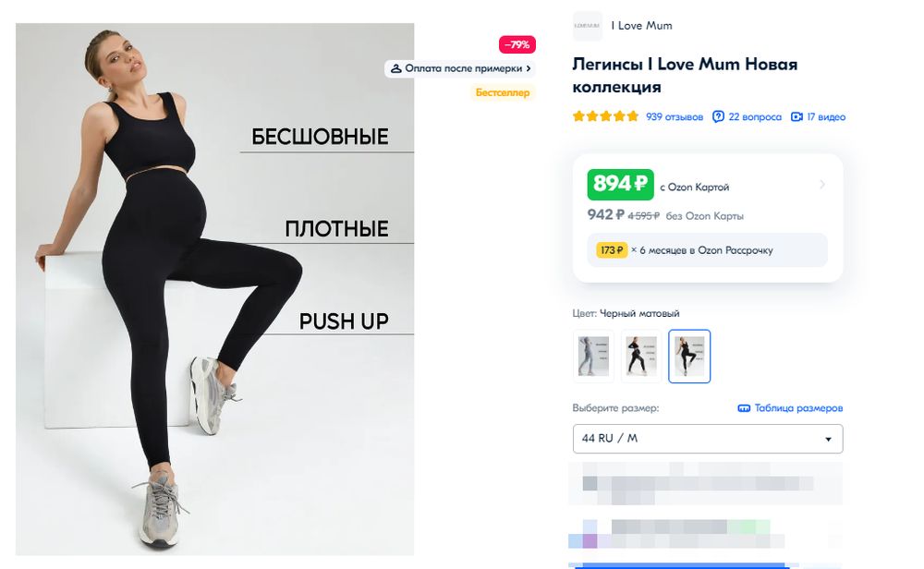Screen dimensions: 924x569
Task: Click the green 894₽ Ozon Картой price
Action: pos(620,184)
